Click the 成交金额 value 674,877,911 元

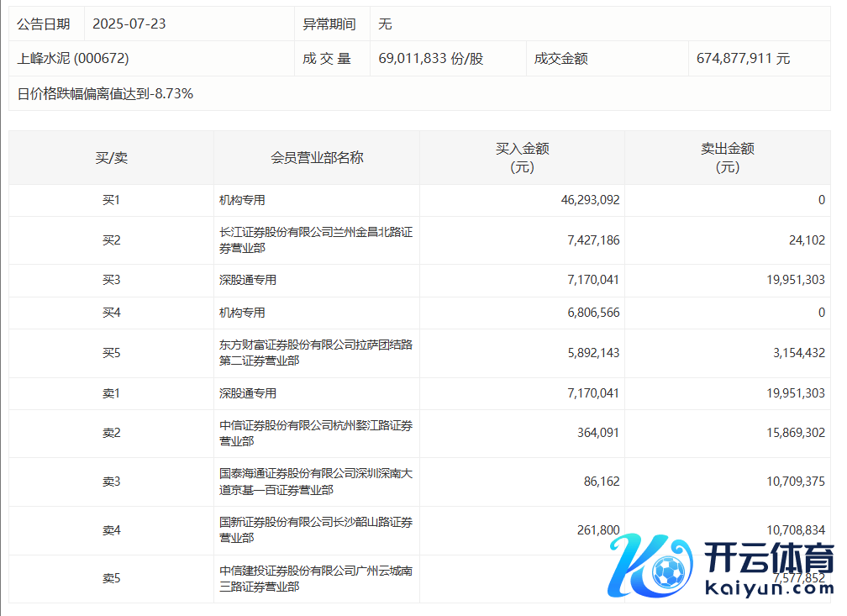[x=743, y=59]
